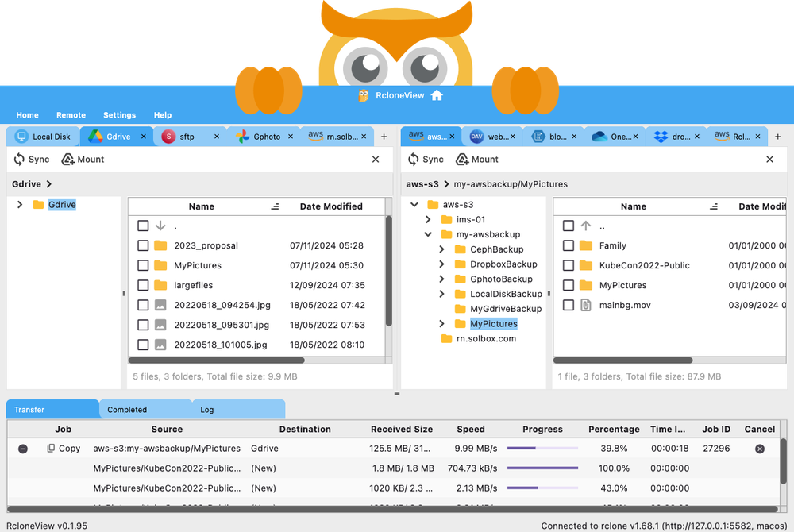The height and width of the screenshot is (532, 794).
Task: Click the up arrow parent folder icon
Action: click(586, 226)
